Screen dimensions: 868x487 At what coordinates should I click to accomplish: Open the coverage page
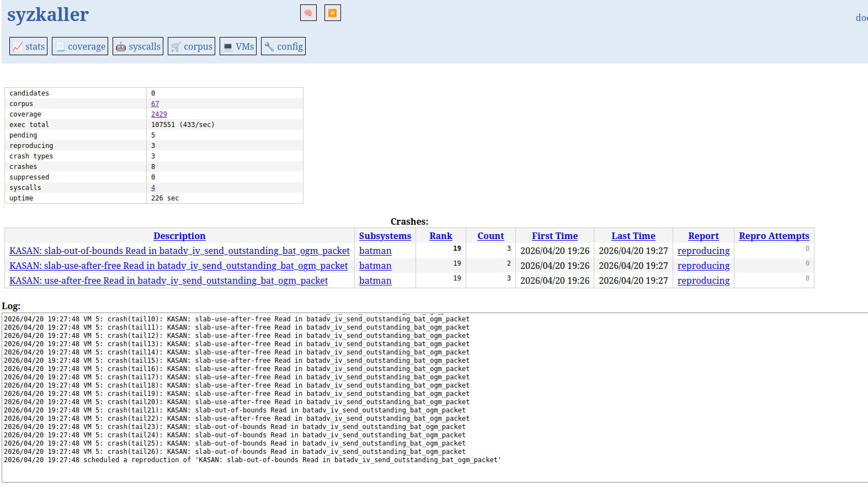80,46
